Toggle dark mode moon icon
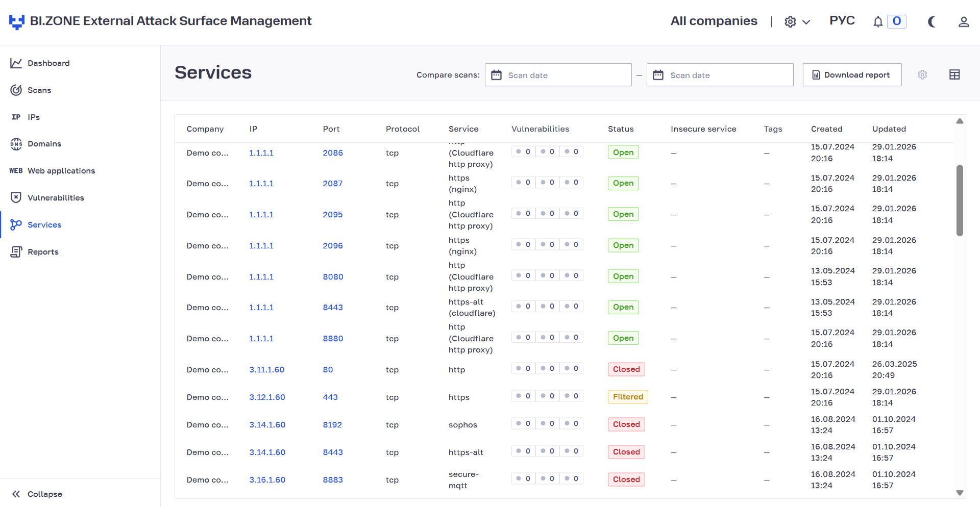Image resolution: width=980 pixels, height=507 pixels. pyautogui.click(x=932, y=21)
